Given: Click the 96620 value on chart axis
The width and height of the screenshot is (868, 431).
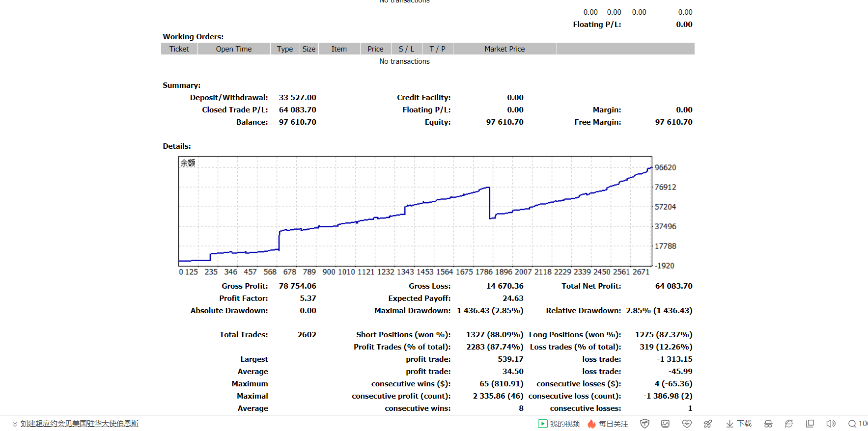Looking at the screenshot, I should tap(666, 167).
